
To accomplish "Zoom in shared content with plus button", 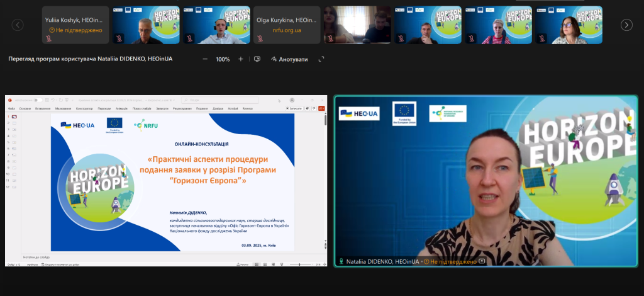I will pos(241,59).
